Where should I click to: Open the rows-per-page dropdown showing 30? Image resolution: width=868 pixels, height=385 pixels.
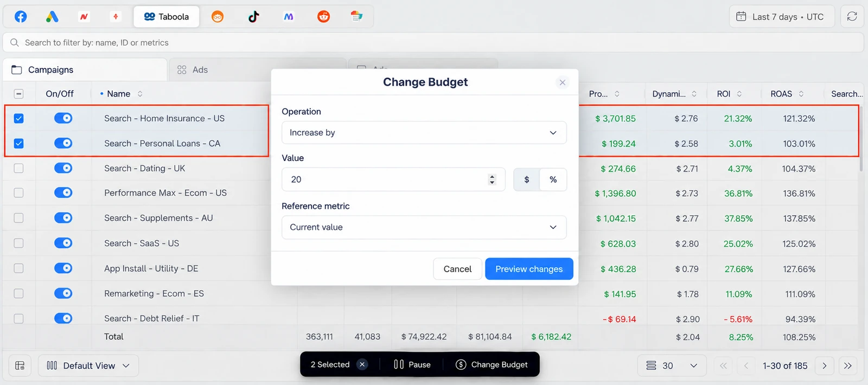[x=672, y=365]
